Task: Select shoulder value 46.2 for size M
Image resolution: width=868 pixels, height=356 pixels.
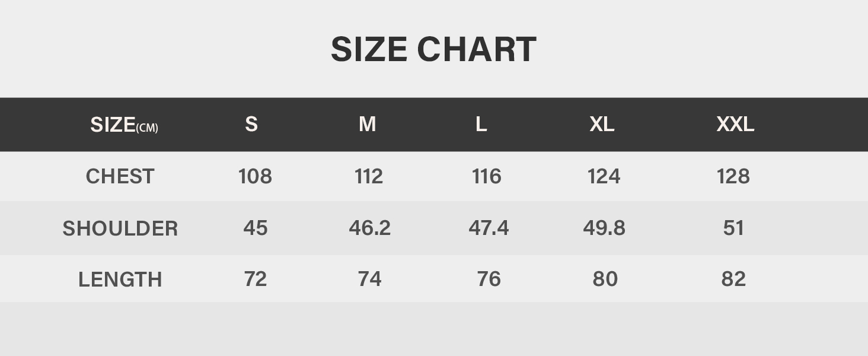Action: click(370, 228)
